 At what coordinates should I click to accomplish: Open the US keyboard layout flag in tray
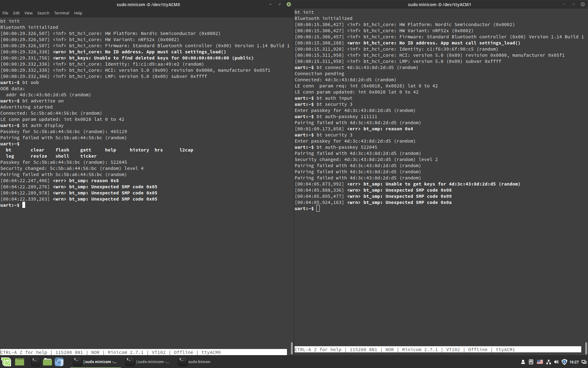540,362
